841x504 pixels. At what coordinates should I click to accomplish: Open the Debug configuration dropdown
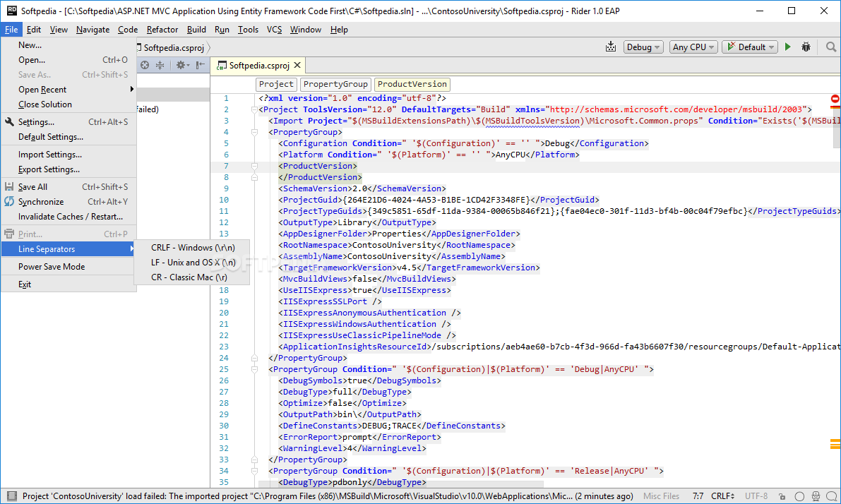coord(643,47)
